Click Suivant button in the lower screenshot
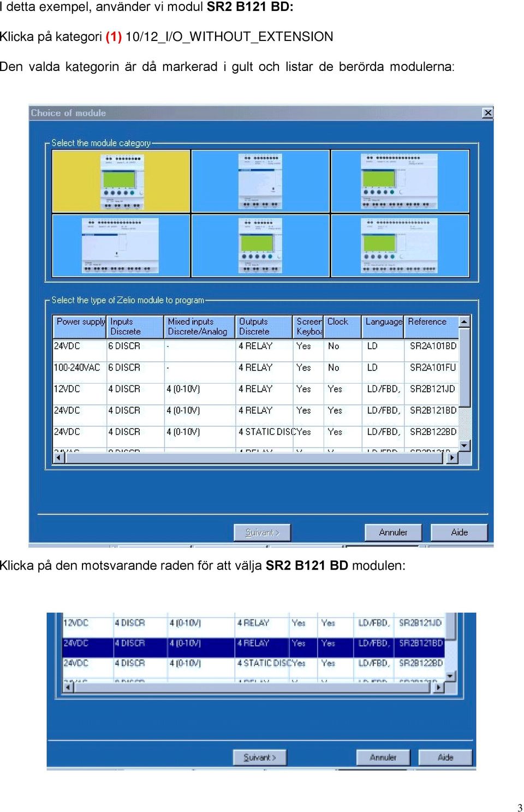This screenshot has width=524, height=812. tap(260, 757)
